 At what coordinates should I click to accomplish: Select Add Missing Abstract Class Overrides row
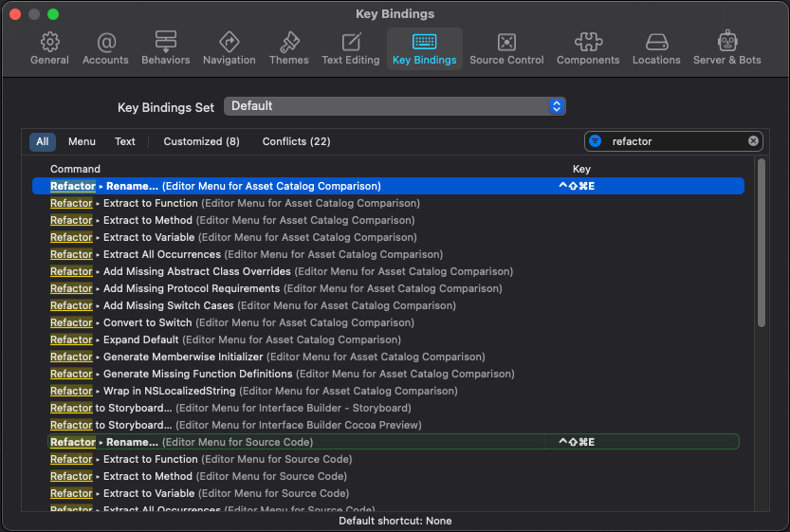point(388,271)
